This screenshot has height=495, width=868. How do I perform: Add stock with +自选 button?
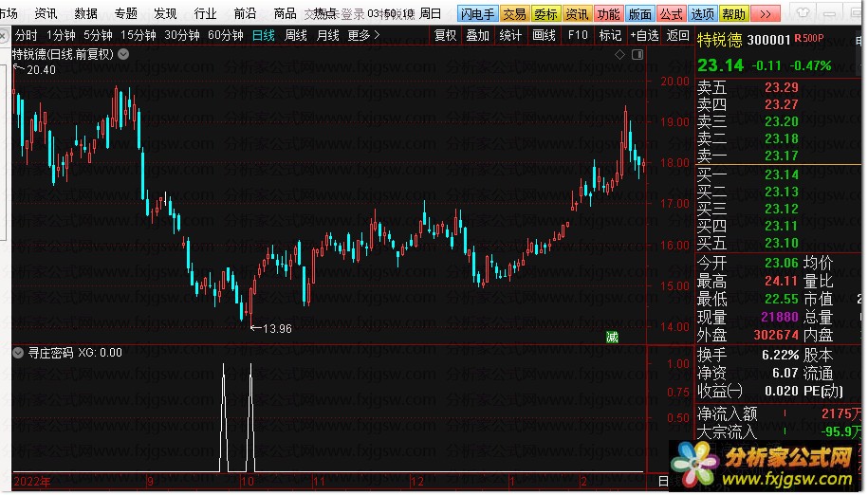click(x=644, y=35)
